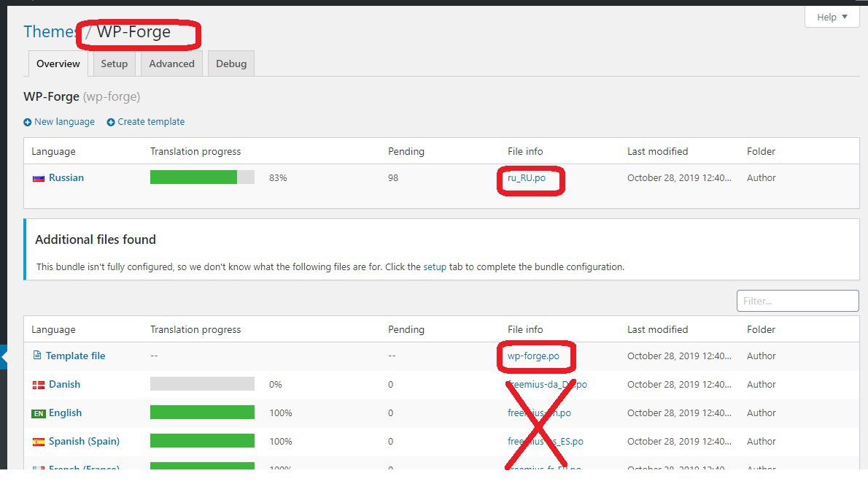
Task: Open the English language row
Action: pos(66,413)
